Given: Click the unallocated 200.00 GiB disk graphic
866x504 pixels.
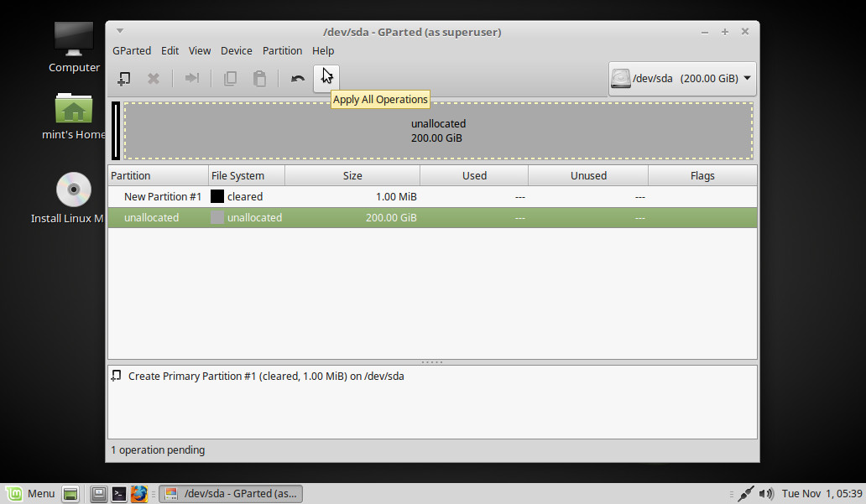Looking at the screenshot, I should pyautogui.click(x=437, y=131).
